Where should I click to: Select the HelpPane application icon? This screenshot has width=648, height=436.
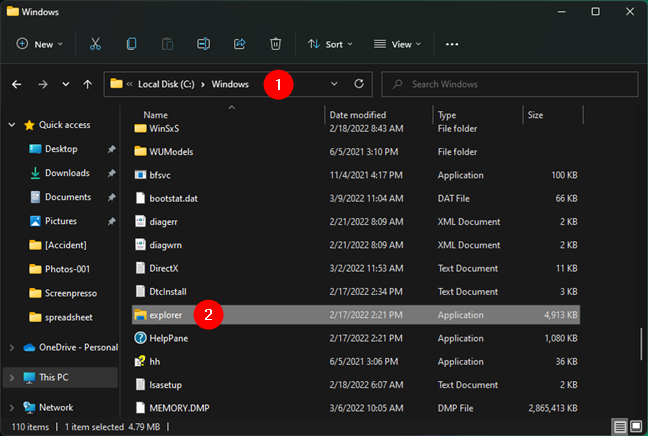(x=141, y=338)
